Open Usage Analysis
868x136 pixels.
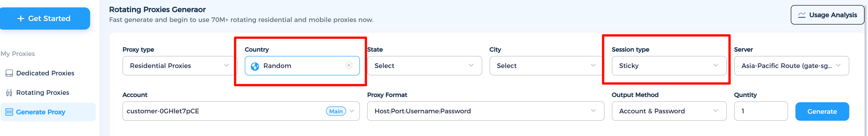(828, 15)
